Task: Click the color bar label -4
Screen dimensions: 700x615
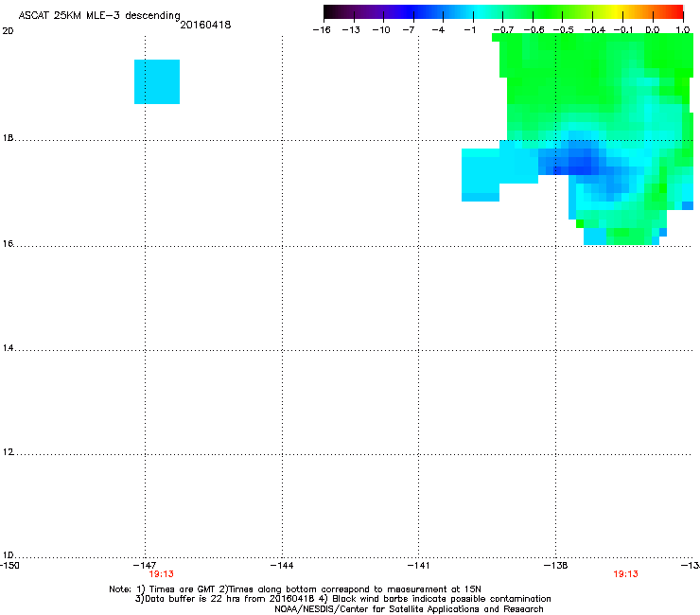Action: point(438,30)
